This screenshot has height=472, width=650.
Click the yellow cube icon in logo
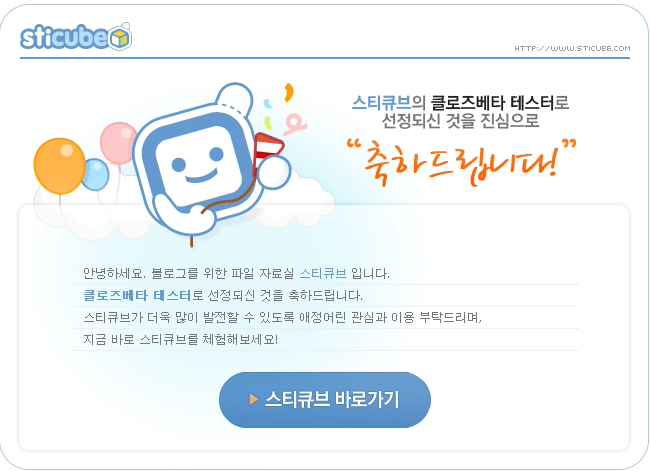point(121,38)
